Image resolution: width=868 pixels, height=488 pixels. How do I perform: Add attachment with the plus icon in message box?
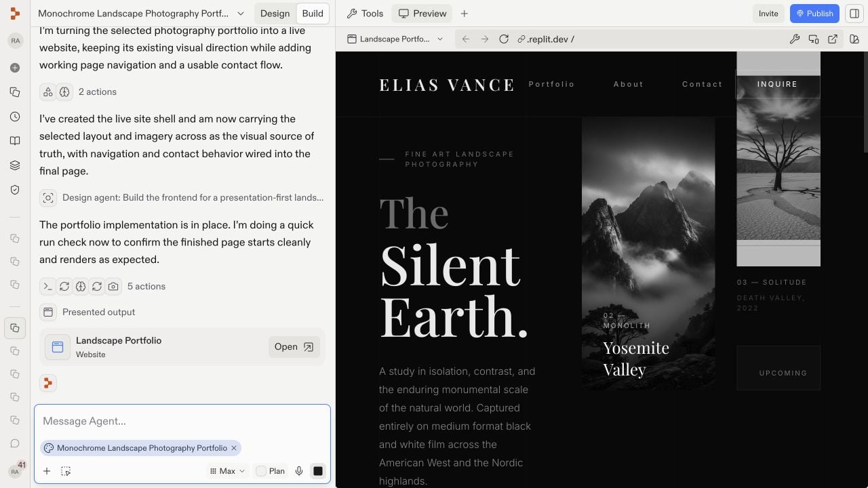[47, 471]
